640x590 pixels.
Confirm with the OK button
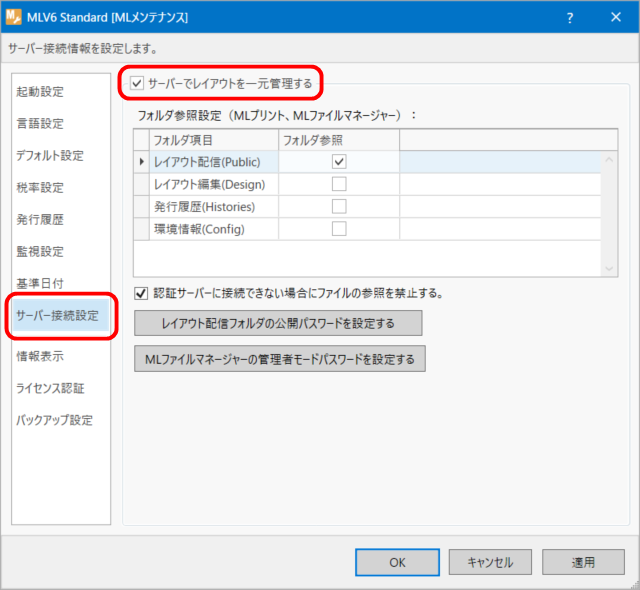[x=397, y=563]
